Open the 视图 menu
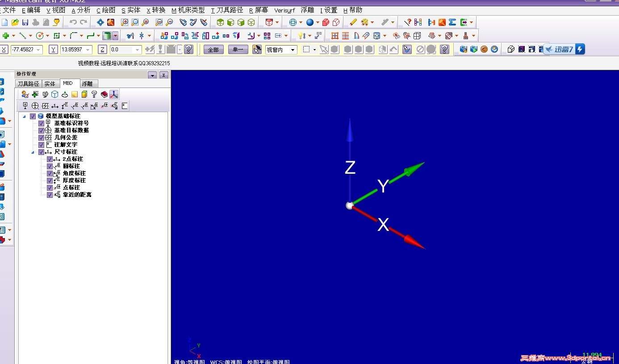The height and width of the screenshot is (364, 619). [56, 10]
